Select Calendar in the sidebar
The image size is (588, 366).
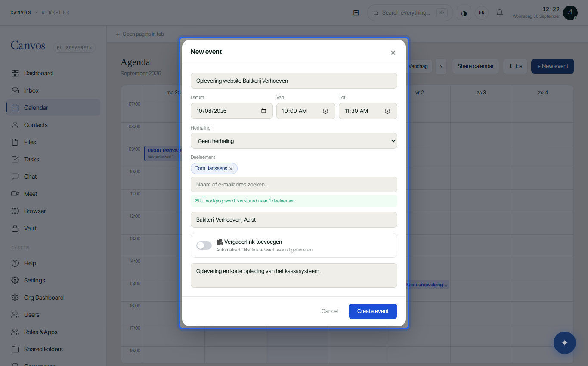point(53,108)
